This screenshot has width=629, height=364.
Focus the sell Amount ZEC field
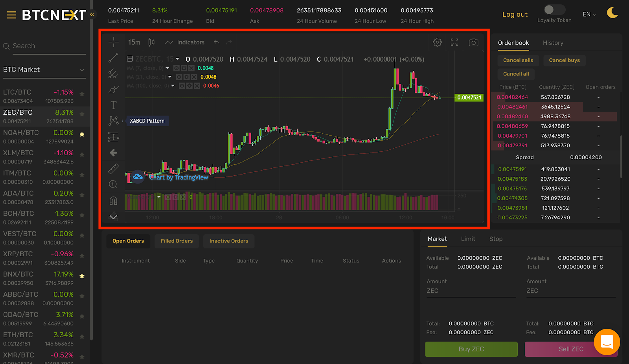(x=571, y=291)
